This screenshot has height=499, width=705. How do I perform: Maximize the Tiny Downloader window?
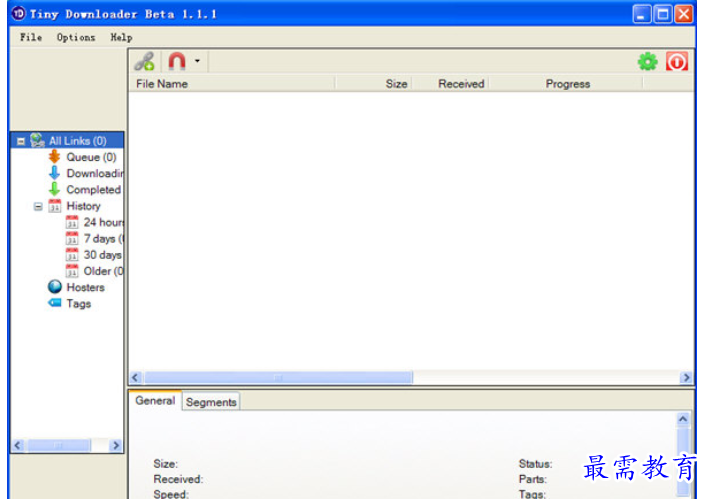pyautogui.click(x=663, y=13)
